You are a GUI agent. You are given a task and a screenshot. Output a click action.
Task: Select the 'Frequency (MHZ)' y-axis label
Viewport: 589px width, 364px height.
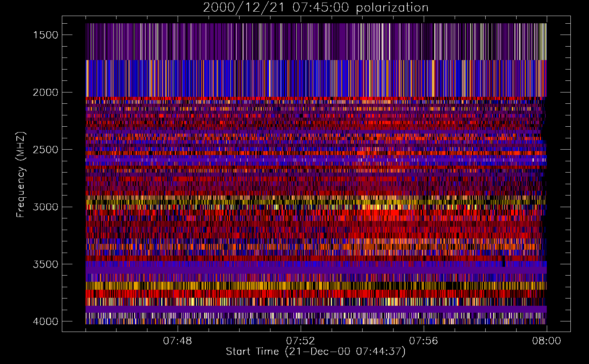coord(21,175)
